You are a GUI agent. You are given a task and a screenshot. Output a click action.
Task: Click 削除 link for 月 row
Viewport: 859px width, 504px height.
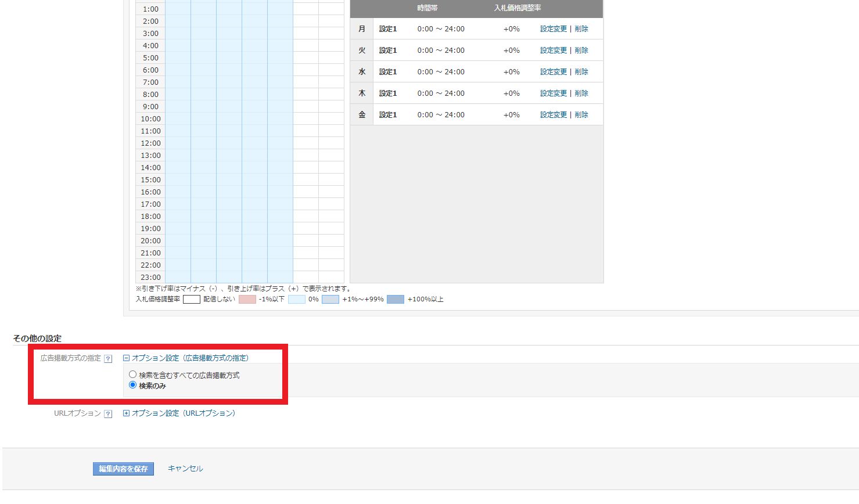tap(581, 29)
